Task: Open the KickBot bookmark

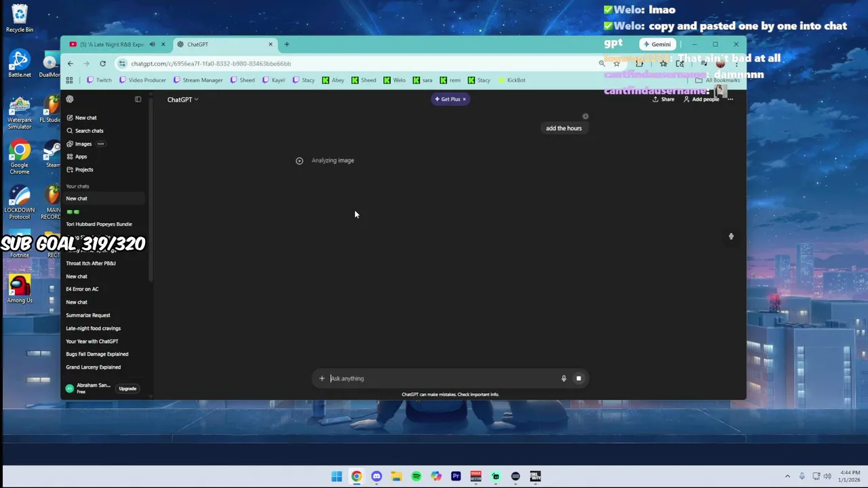Action: click(x=511, y=80)
